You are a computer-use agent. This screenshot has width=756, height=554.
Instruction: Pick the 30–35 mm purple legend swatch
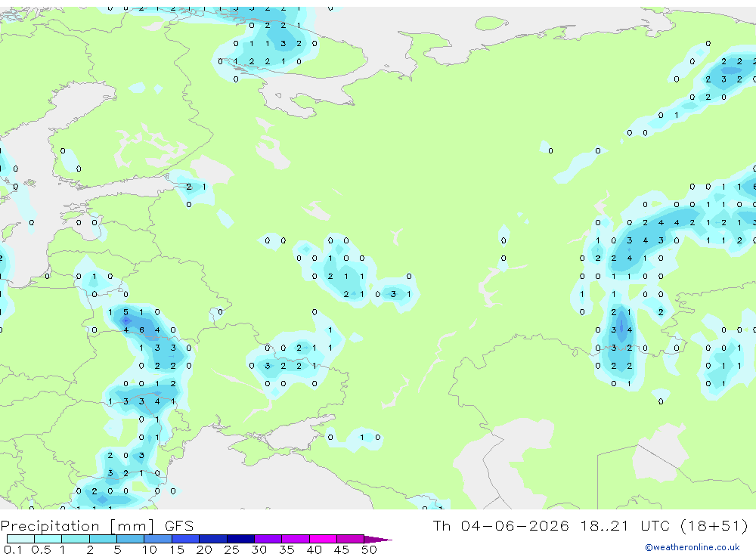(268, 539)
